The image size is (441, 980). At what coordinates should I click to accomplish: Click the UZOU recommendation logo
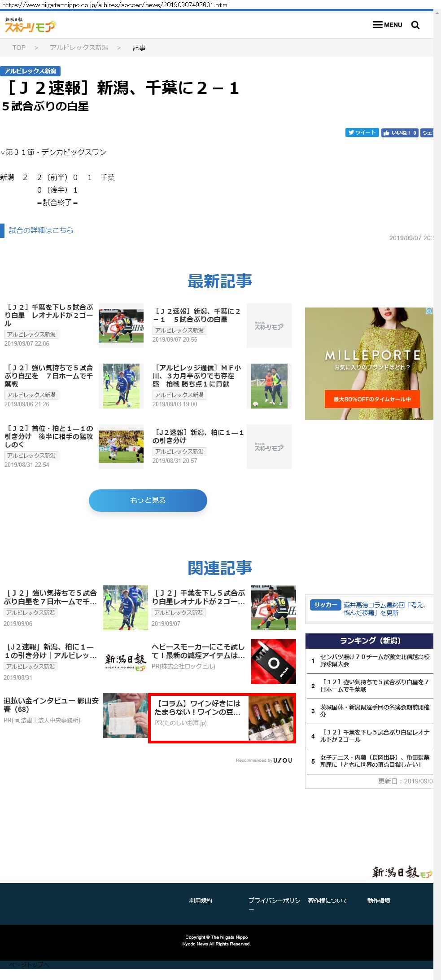coord(283,760)
